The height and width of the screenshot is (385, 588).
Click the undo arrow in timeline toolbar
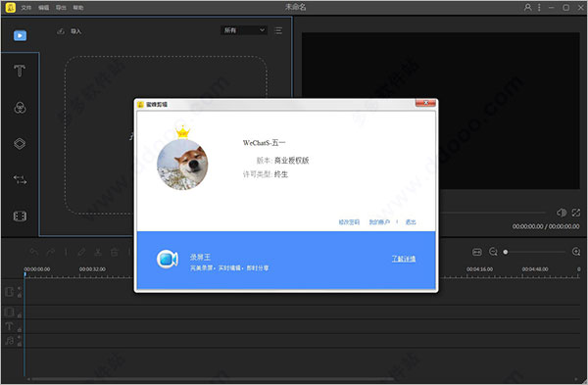(34, 252)
